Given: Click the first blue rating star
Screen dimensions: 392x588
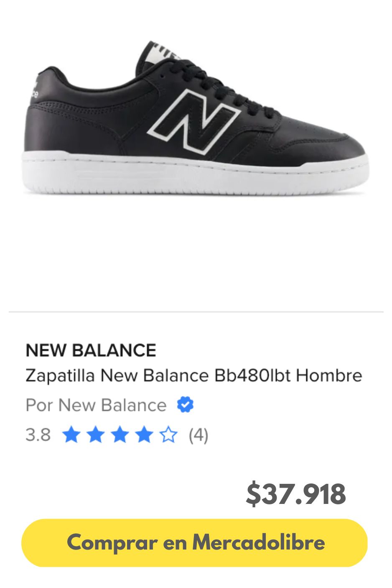Looking at the screenshot, I should tap(71, 435).
